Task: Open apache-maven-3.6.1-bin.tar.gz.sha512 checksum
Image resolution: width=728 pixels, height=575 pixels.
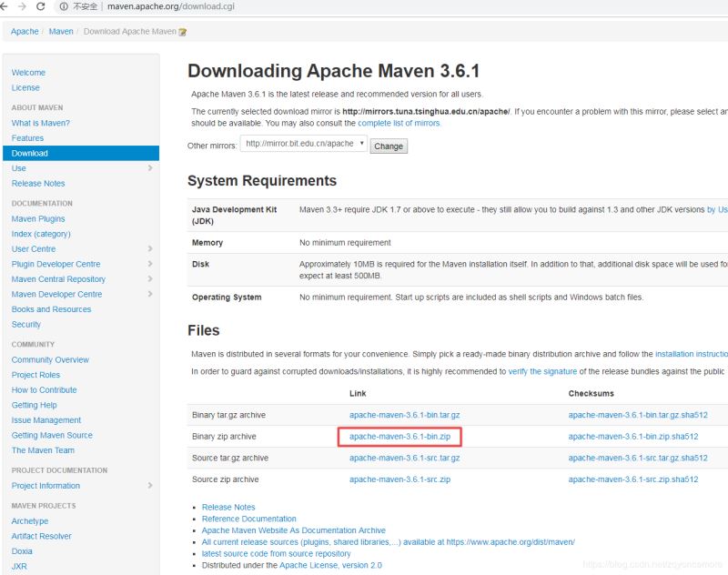Action: (x=638, y=415)
